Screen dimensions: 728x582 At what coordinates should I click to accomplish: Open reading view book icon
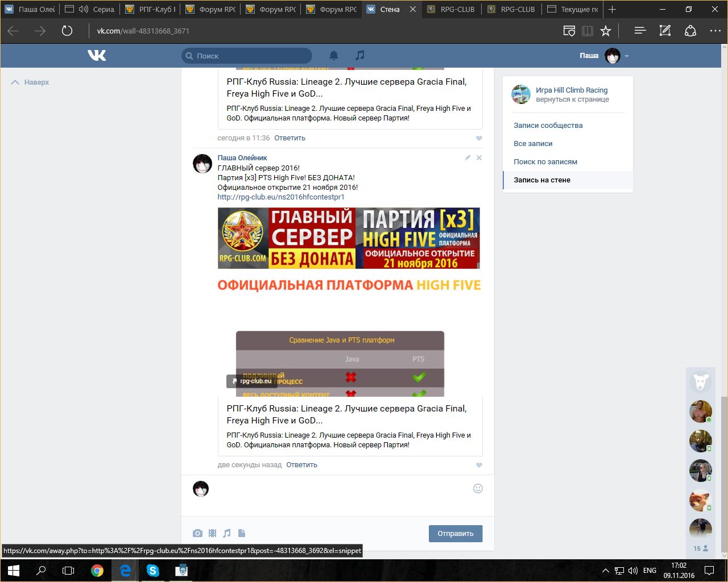tap(588, 31)
